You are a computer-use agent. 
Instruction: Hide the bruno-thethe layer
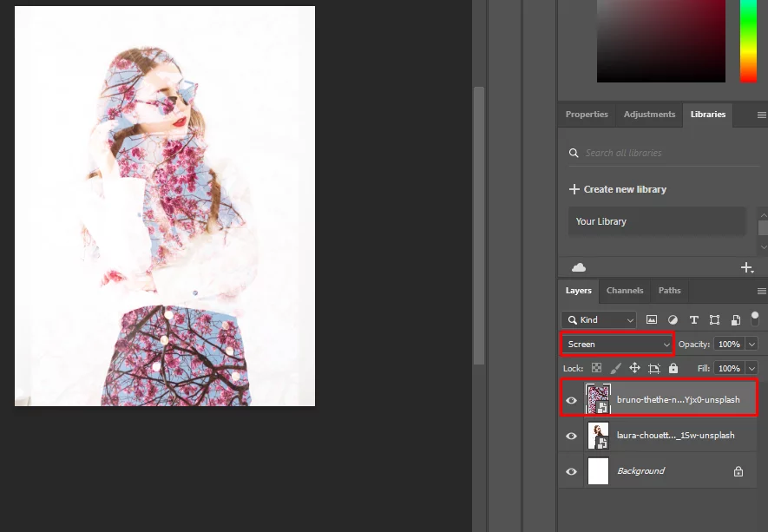(x=571, y=400)
